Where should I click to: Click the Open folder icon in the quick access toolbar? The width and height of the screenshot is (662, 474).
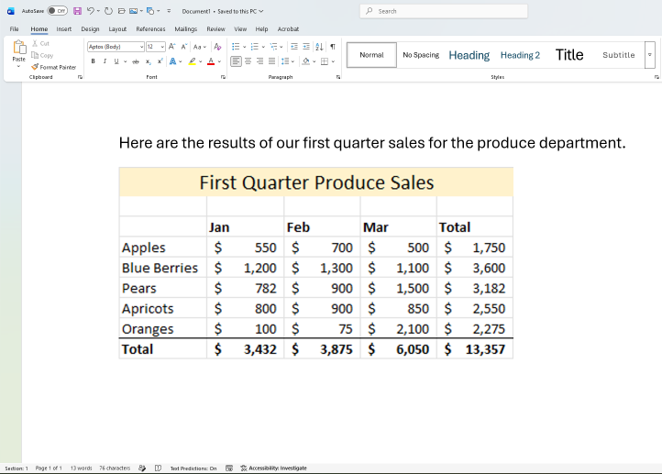pyautogui.click(x=121, y=11)
